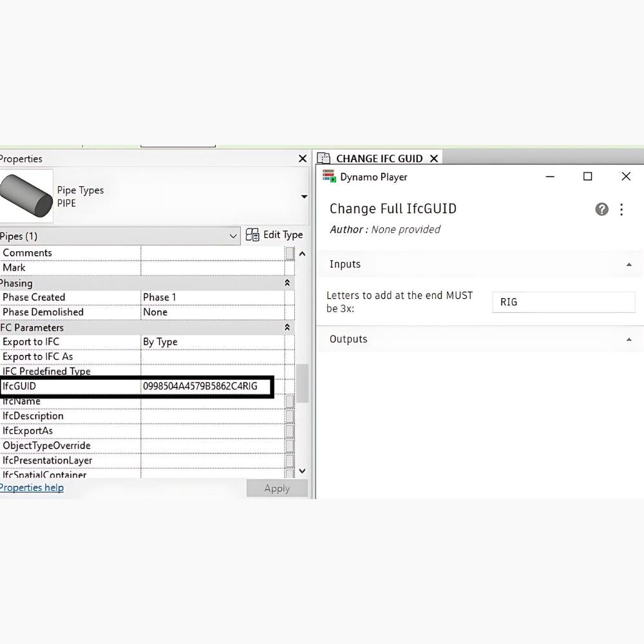Close the CHANGE IFC GUID view tab
The width and height of the screenshot is (644, 644).
point(434,158)
